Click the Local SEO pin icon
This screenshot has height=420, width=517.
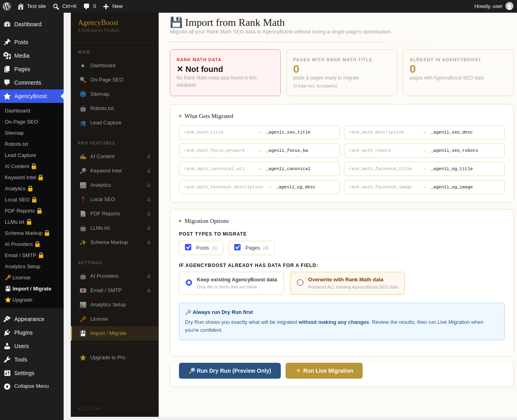click(x=83, y=199)
